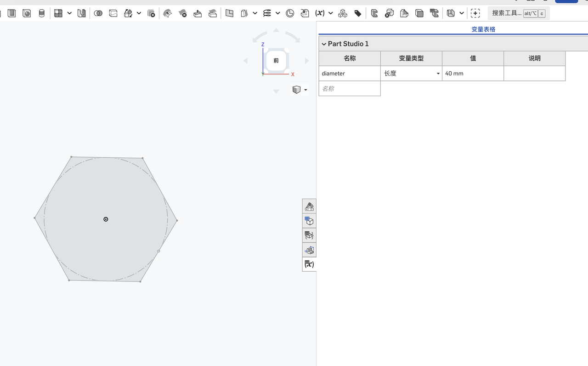Collapse the Part Studio 1 section

[324, 44]
